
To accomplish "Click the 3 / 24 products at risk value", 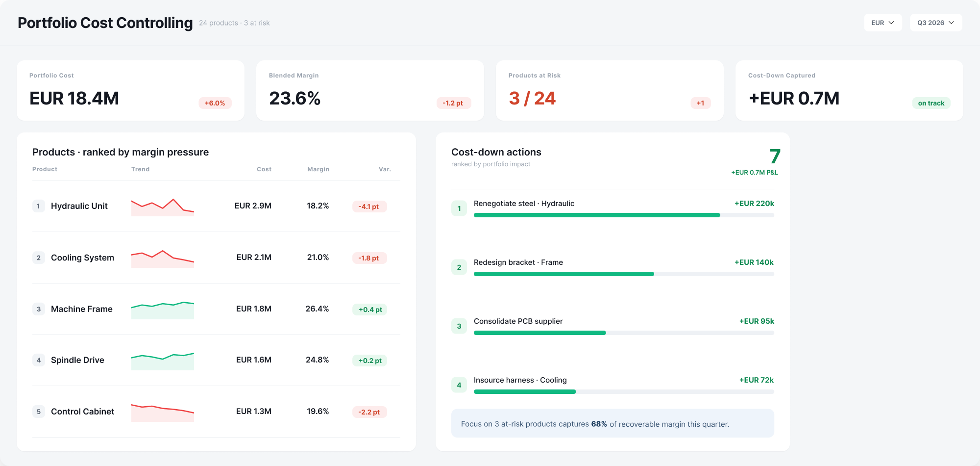I will point(532,99).
